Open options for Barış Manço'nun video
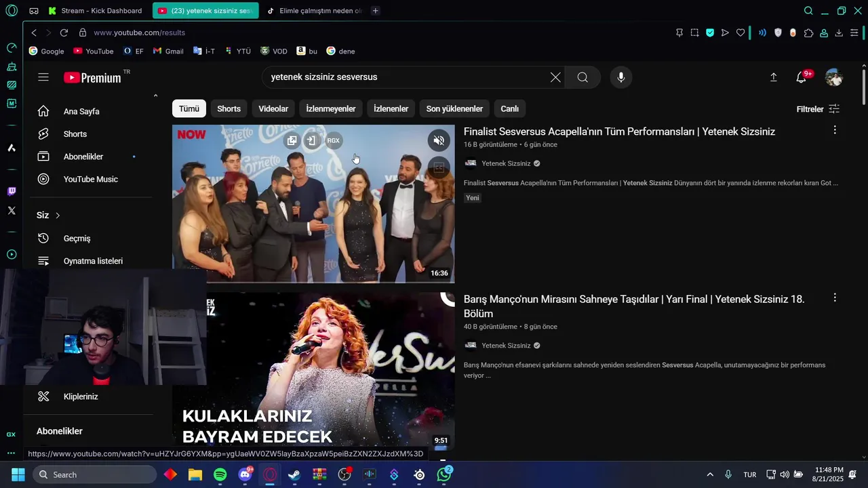Image resolution: width=868 pixels, height=488 pixels. (x=835, y=298)
